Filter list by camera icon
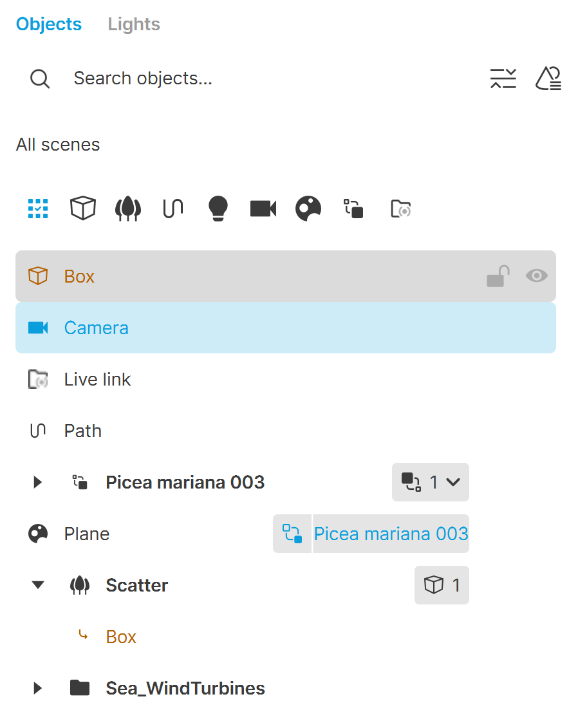Viewport: 569px width, 728px height. [x=263, y=209]
